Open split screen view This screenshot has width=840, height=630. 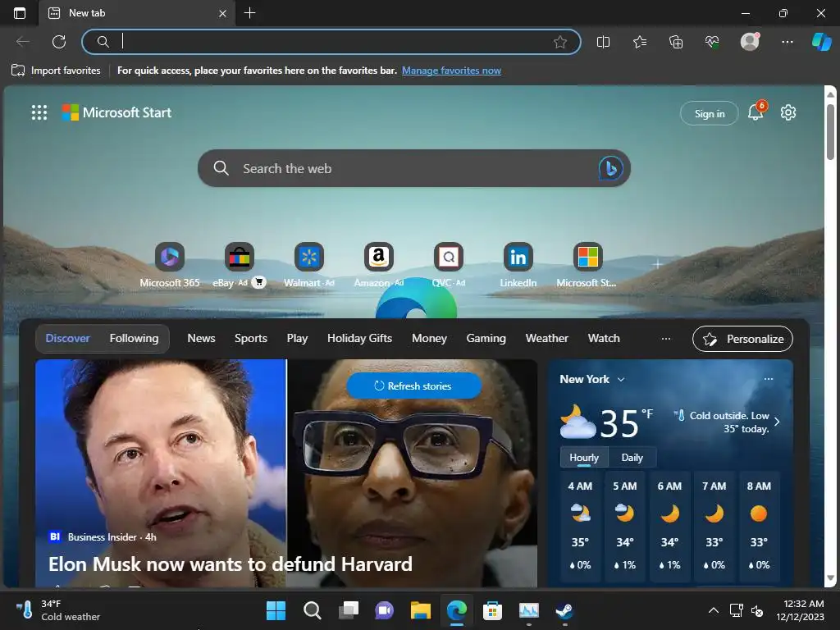pyautogui.click(x=603, y=42)
